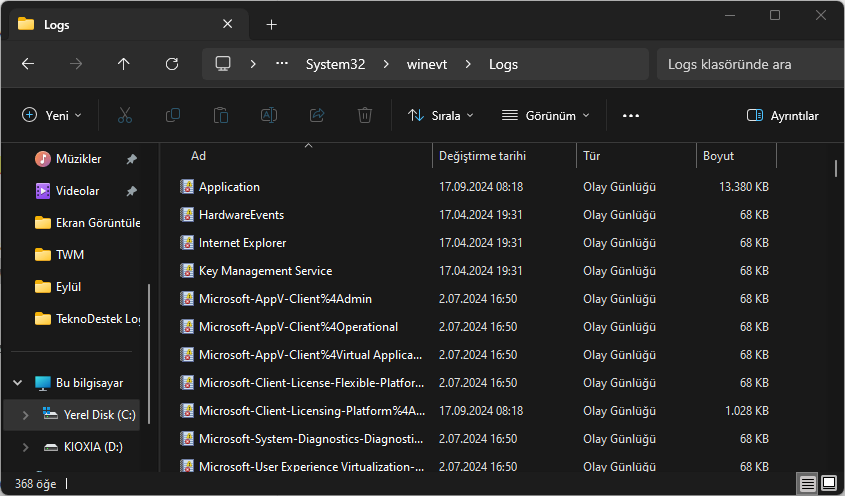Open a new tab with plus button

(x=271, y=24)
